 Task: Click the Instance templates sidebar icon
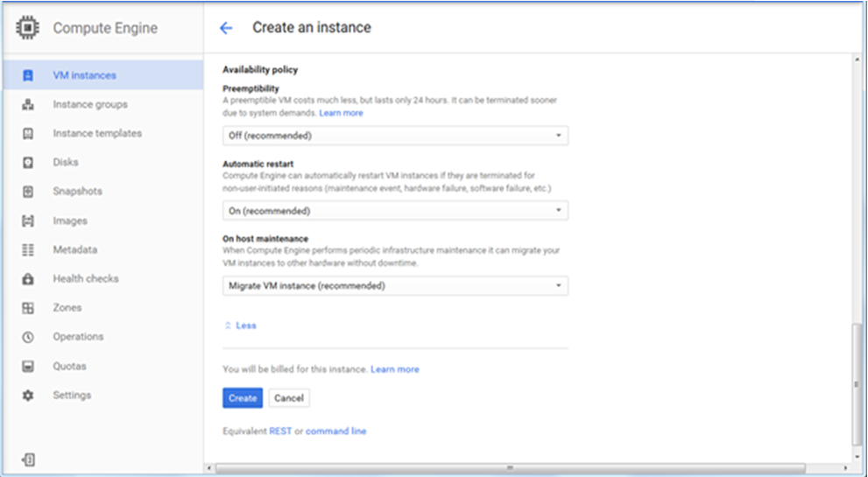pos(28,133)
